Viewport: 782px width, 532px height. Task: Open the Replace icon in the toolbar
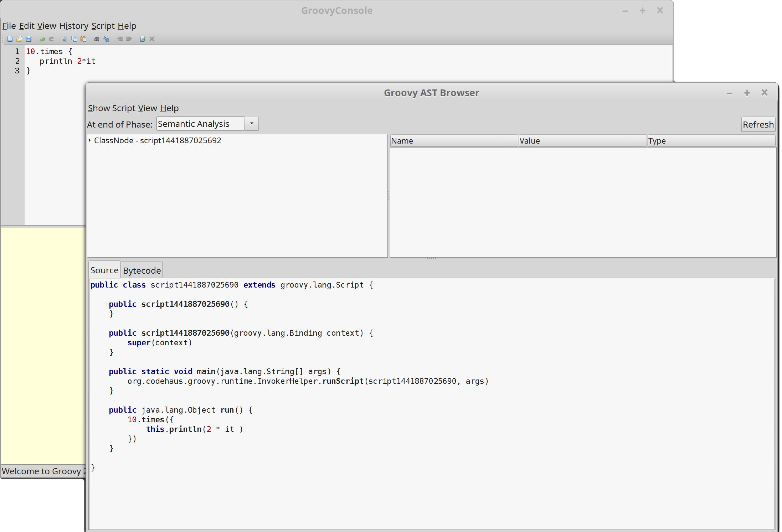point(106,39)
